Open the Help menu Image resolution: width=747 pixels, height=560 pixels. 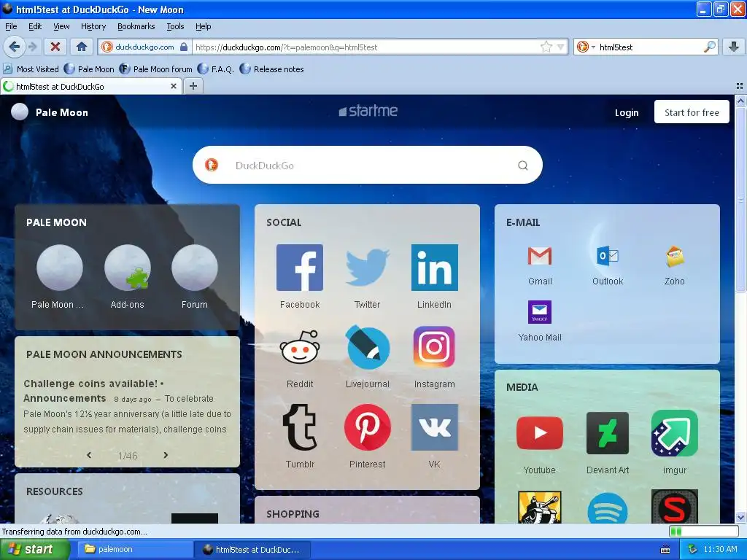pos(203,26)
